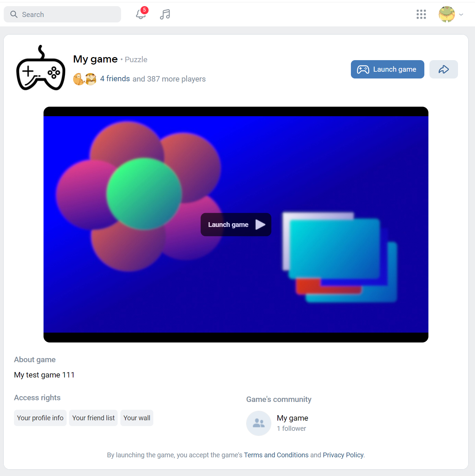Image resolution: width=475 pixels, height=476 pixels.
Task: Expand the account dropdown chevron
Action: point(461,15)
